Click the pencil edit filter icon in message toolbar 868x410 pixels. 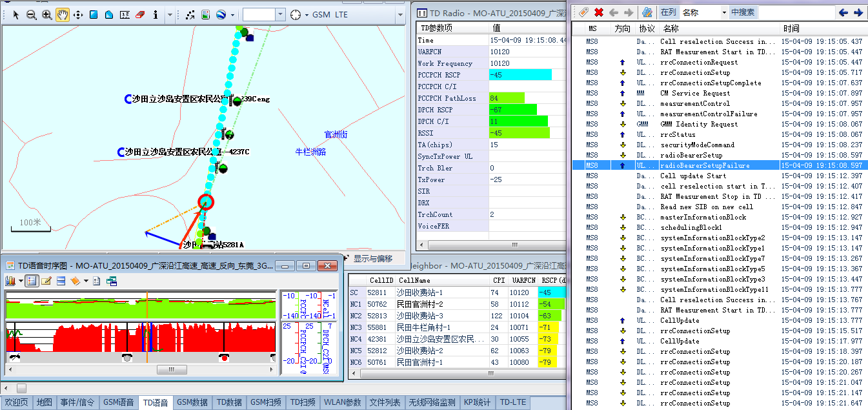pos(647,12)
